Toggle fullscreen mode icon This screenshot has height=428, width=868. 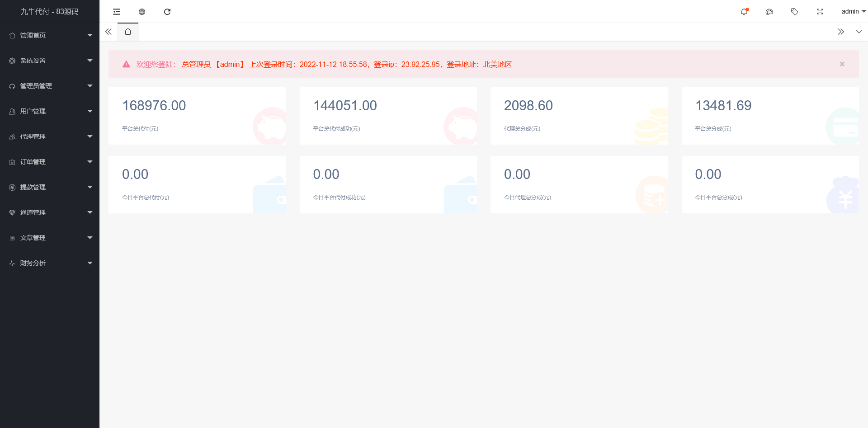tap(820, 12)
